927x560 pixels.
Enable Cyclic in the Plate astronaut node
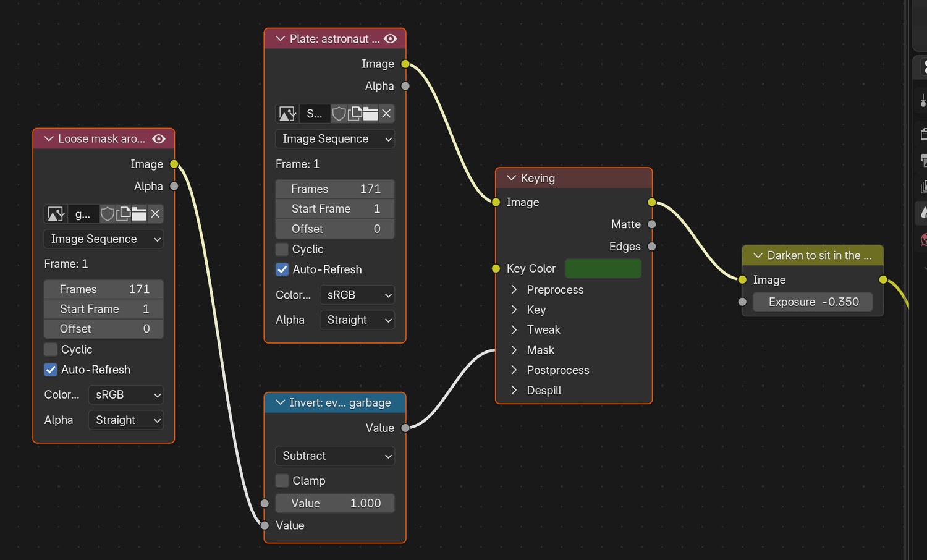[x=282, y=249]
